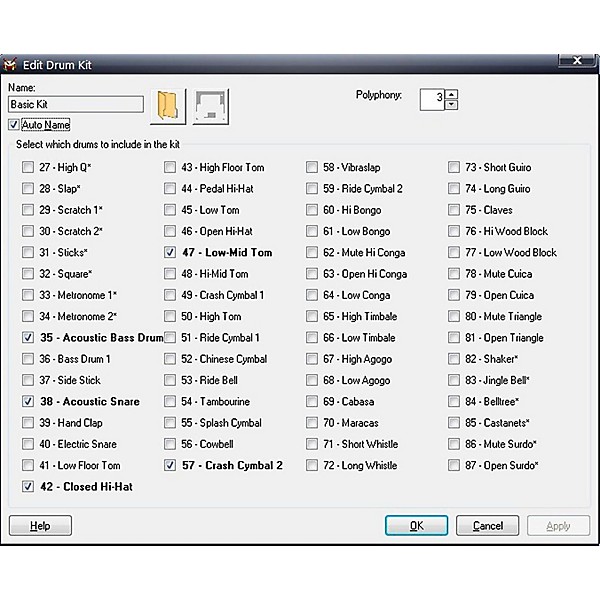Confirm with the OK button

(x=416, y=526)
